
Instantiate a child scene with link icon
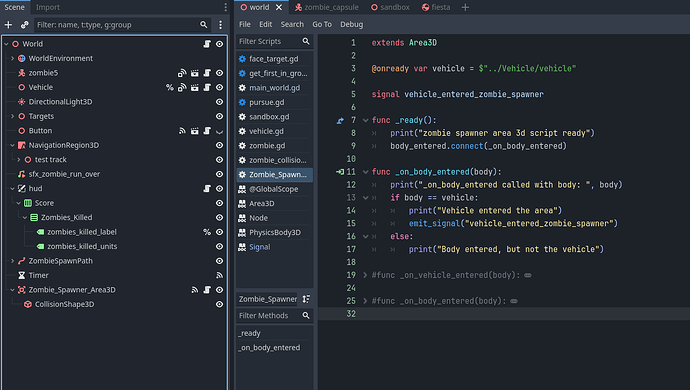[24, 25]
